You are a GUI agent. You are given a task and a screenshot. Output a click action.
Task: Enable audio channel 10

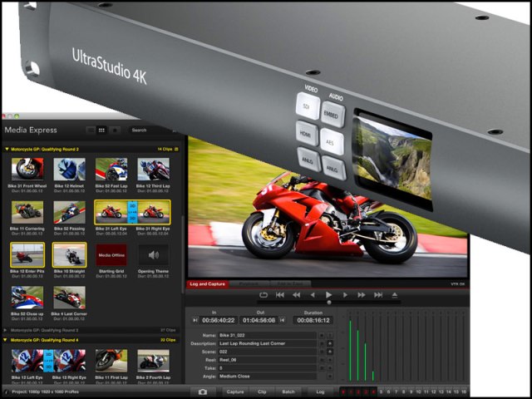click(x=418, y=392)
